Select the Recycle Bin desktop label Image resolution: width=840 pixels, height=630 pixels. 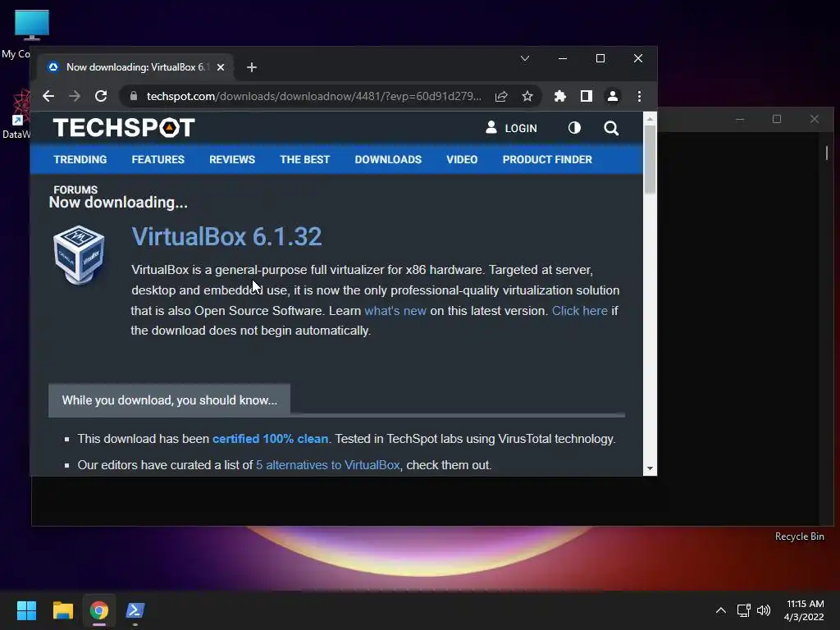click(799, 536)
